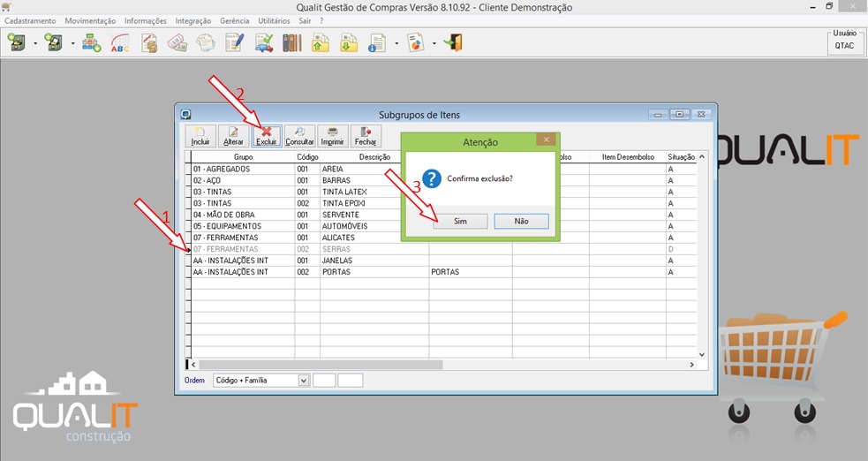The width and height of the screenshot is (868, 461).
Task: Select the PORTAS description cell in code 002 row
Action: click(374, 272)
